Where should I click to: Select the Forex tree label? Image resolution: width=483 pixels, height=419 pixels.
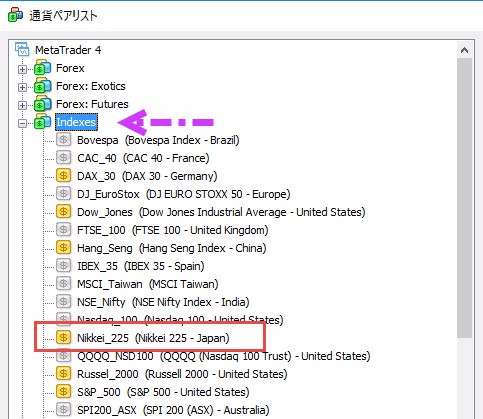point(70,68)
